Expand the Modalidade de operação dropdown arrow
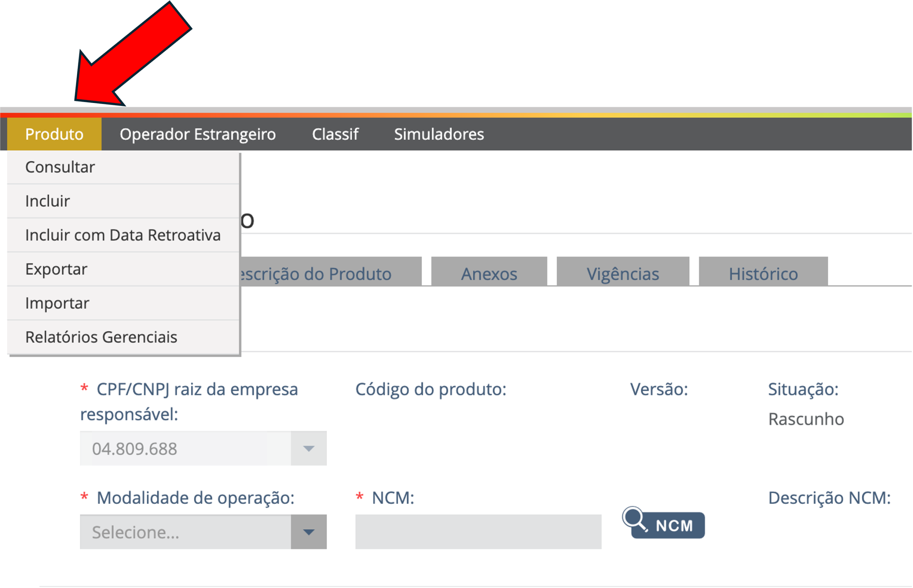 coord(308,532)
